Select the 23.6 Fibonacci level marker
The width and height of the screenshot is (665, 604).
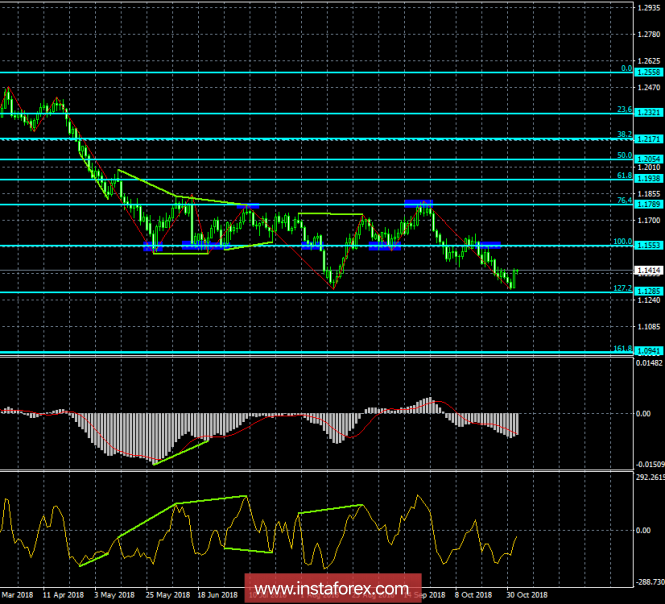pos(623,109)
